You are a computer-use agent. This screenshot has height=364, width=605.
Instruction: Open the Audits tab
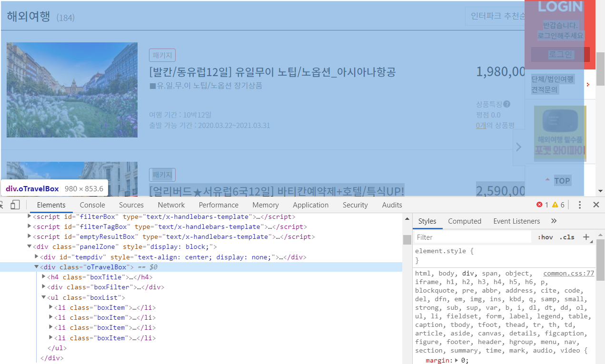[392, 205]
